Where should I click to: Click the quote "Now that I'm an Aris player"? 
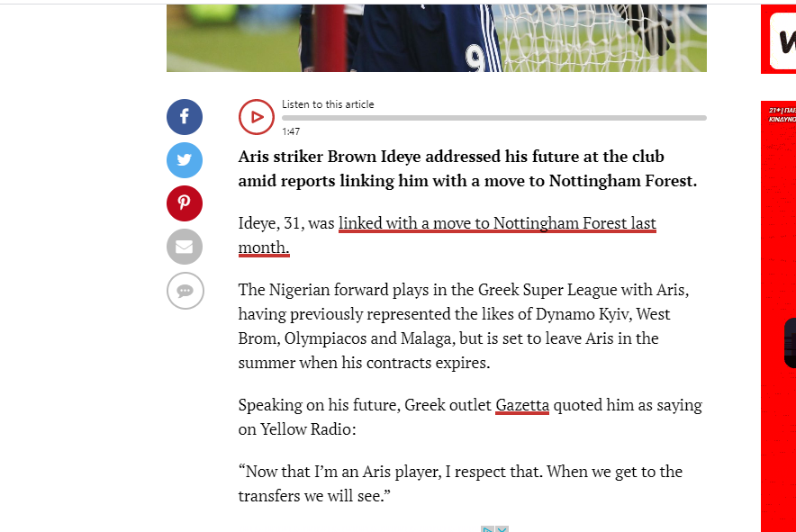click(460, 483)
